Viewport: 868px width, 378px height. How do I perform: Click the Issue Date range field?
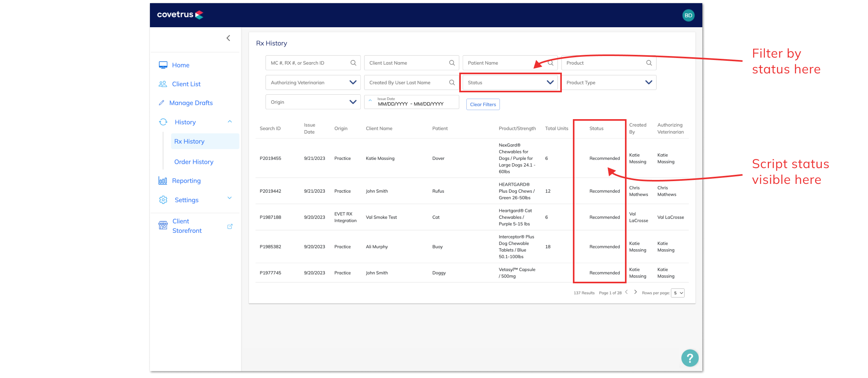[x=412, y=102]
